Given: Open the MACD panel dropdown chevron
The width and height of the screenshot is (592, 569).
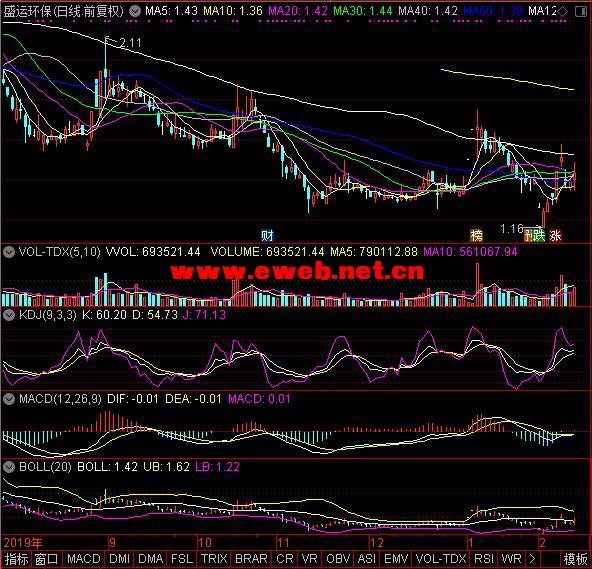Looking at the screenshot, I should pyautogui.click(x=9, y=399).
